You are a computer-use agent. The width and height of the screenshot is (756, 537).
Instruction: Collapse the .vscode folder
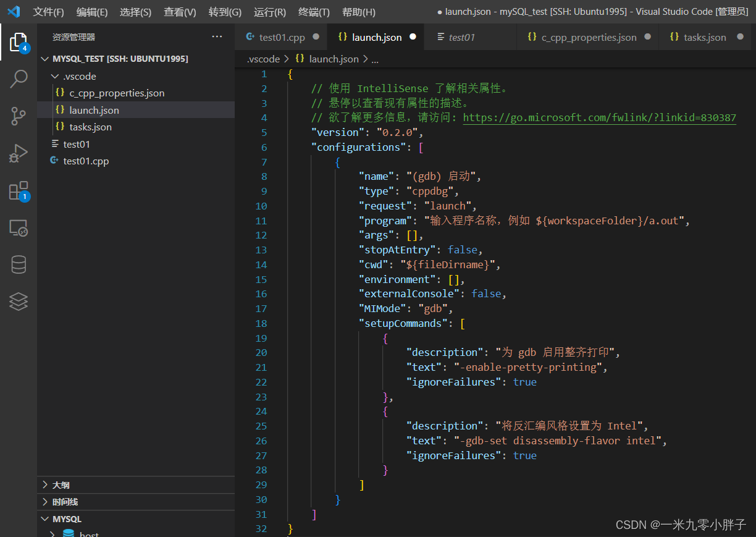click(80, 77)
